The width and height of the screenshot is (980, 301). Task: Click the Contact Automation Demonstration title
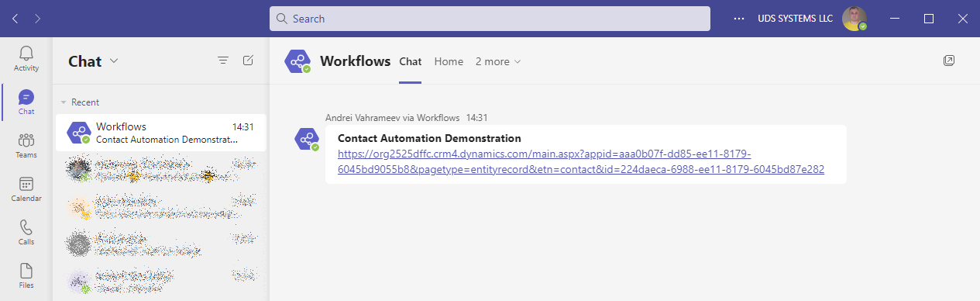pos(429,138)
